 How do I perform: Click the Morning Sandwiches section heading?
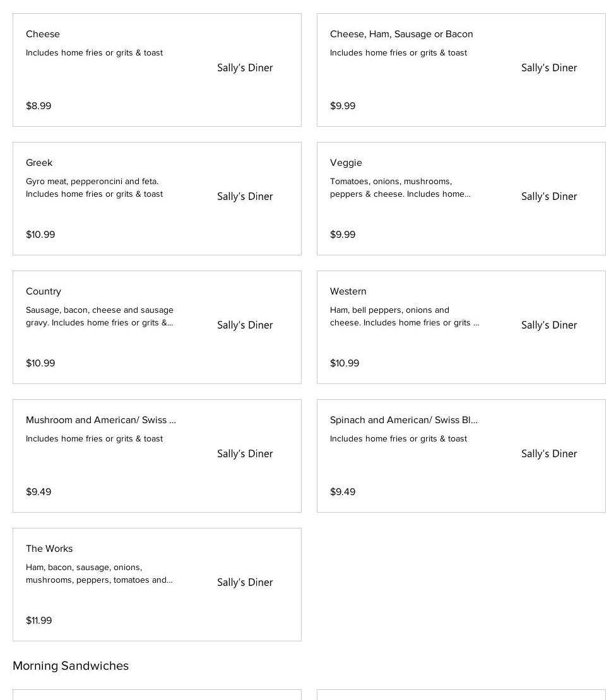pos(71,666)
